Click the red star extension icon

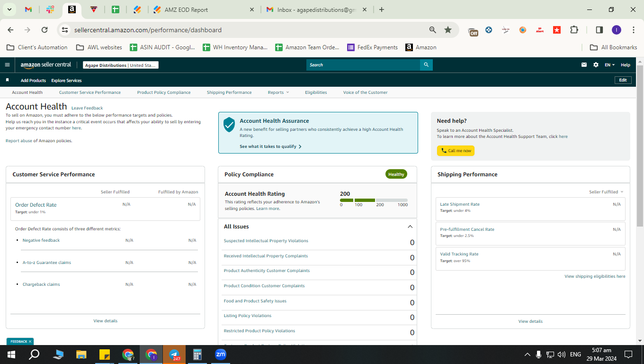click(x=557, y=30)
